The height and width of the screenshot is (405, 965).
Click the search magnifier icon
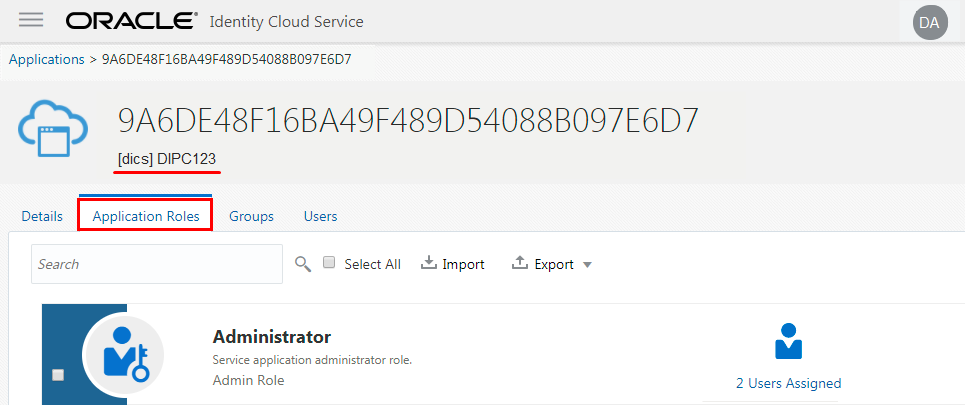coord(302,264)
